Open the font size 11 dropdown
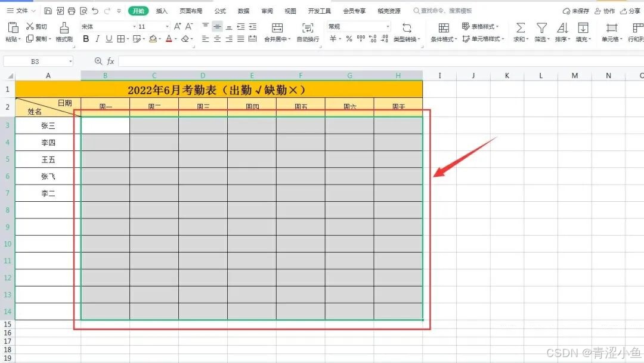Viewport: 644px width, 363px height. [167, 26]
